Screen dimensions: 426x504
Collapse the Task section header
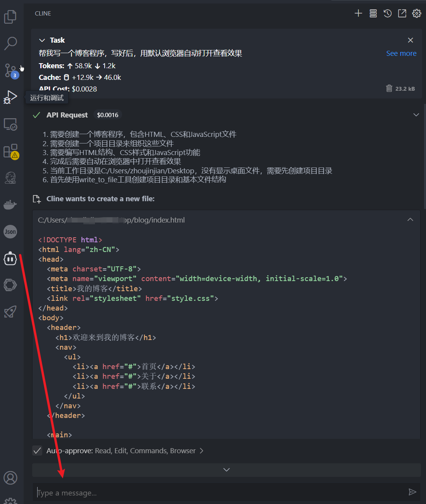click(x=42, y=40)
